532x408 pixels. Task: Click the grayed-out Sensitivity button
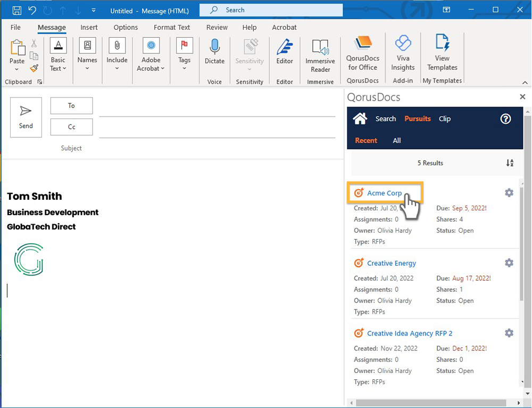pyautogui.click(x=250, y=54)
